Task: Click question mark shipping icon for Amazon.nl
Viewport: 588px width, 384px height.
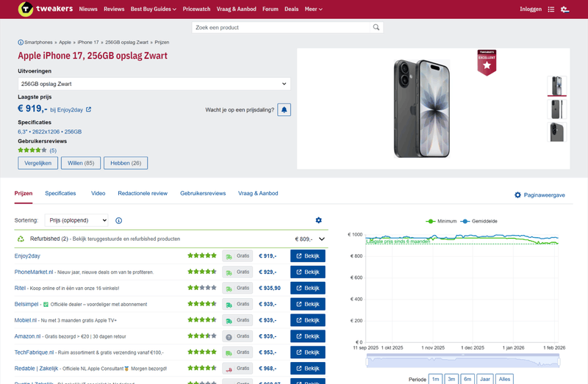Action: pos(229,337)
